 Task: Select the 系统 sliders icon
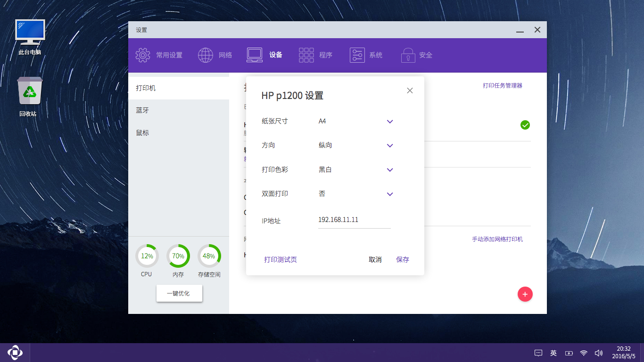[357, 55]
